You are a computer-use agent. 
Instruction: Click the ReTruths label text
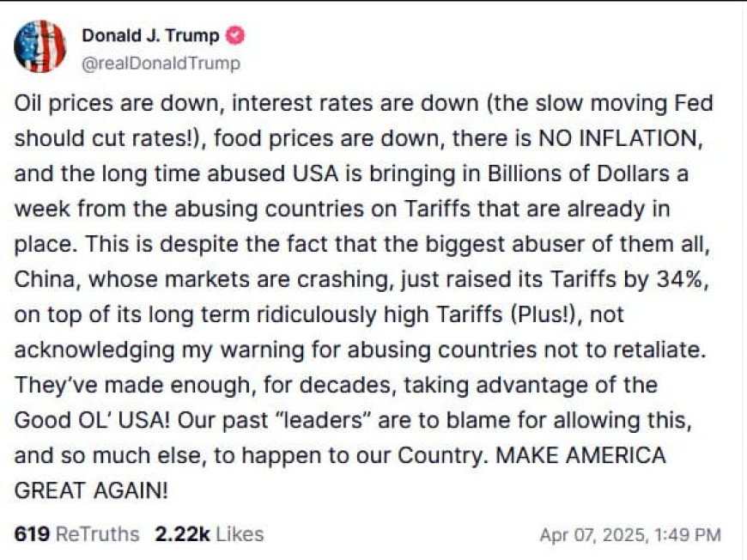[x=98, y=533]
